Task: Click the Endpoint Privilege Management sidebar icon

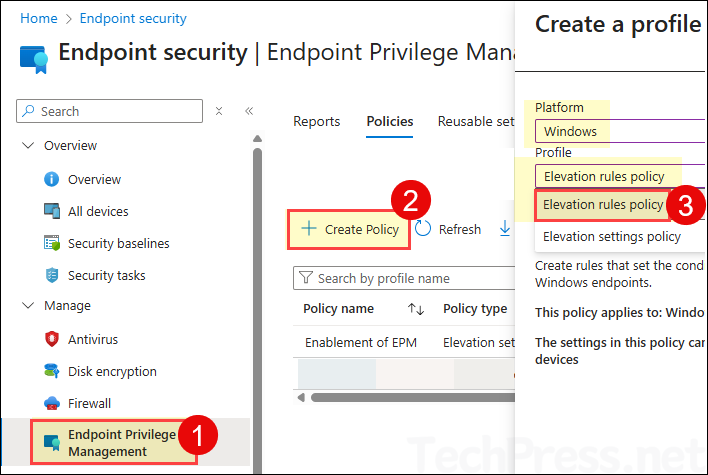Action: [51, 443]
